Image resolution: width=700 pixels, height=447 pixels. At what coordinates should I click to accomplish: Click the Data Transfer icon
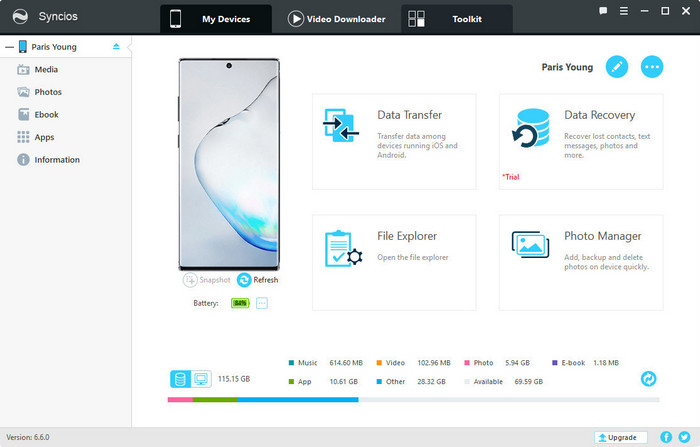point(341,125)
